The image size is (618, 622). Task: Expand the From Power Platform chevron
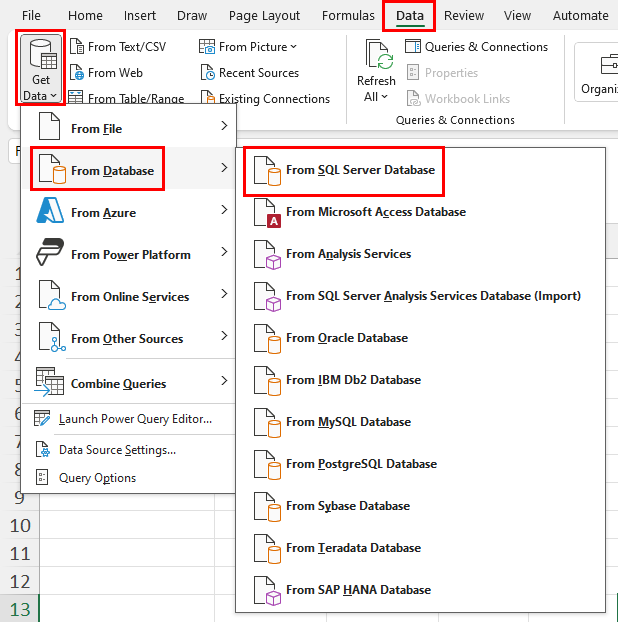tap(224, 252)
